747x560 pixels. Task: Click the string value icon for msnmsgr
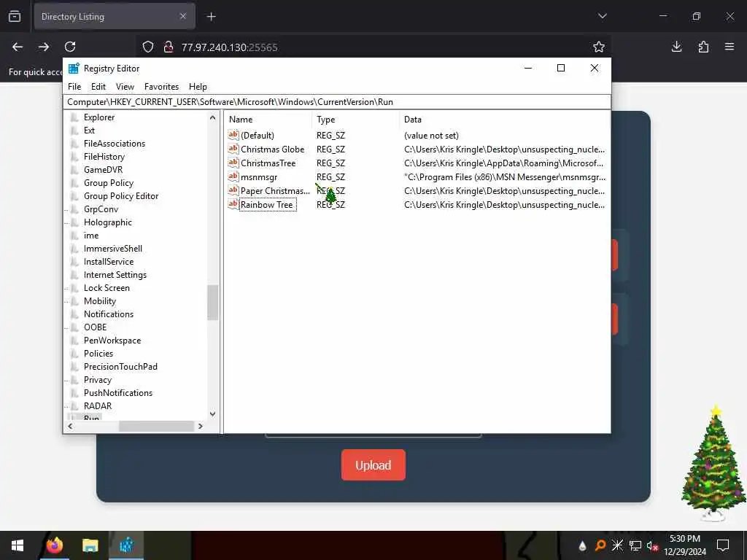pos(233,176)
